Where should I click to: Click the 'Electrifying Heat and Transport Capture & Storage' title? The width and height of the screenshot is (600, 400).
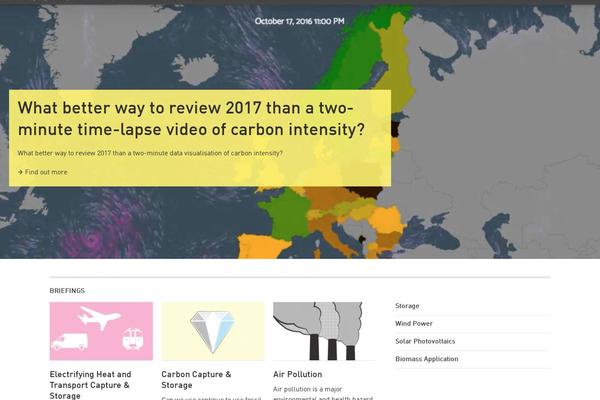[90, 385]
